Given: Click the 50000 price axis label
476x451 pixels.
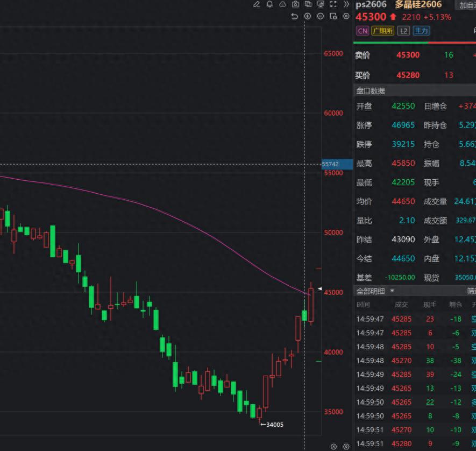Looking at the screenshot, I should pyautogui.click(x=333, y=232).
